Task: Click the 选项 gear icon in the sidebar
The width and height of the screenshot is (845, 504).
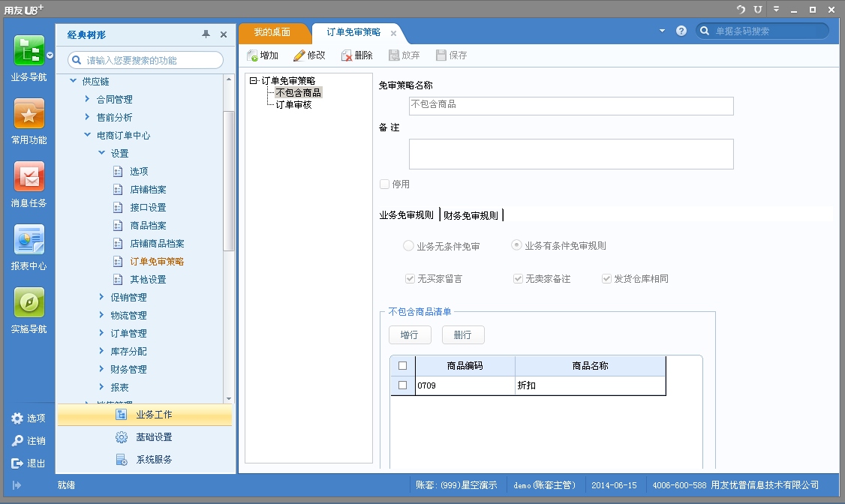Action: (x=17, y=418)
